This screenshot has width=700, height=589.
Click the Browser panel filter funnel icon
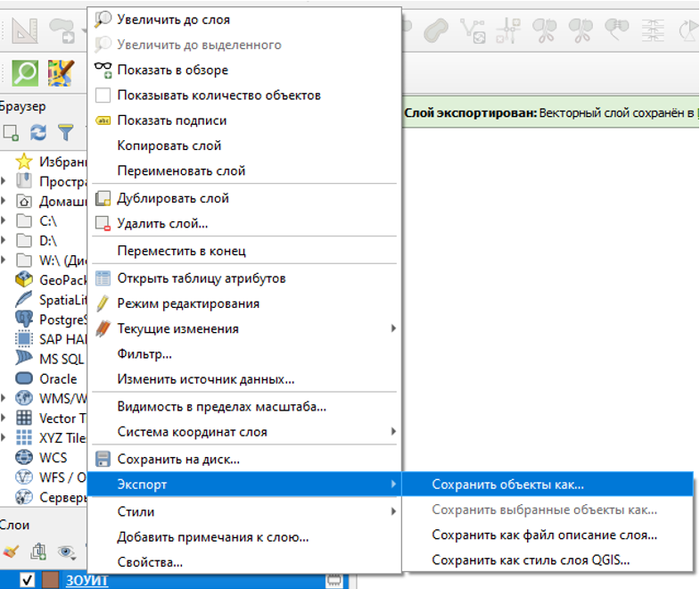click(65, 133)
